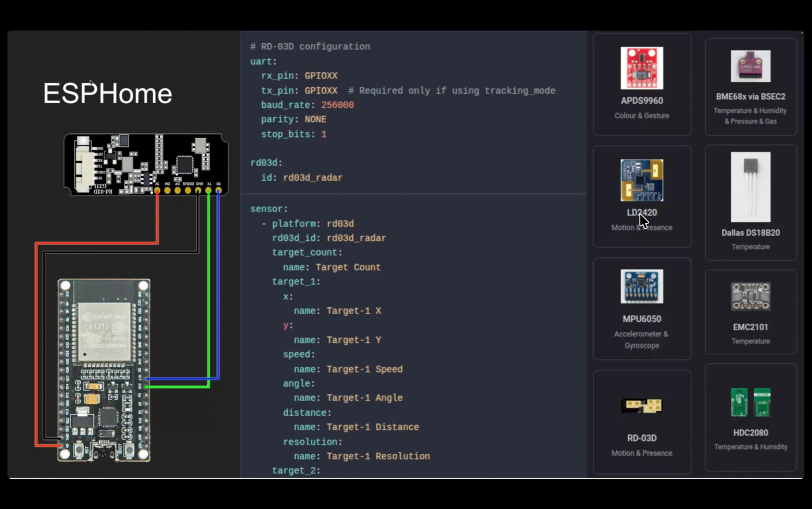Click the 'name: Target-1 Resolution' code line
The width and height of the screenshot is (812, 509).
pos(362,456)
